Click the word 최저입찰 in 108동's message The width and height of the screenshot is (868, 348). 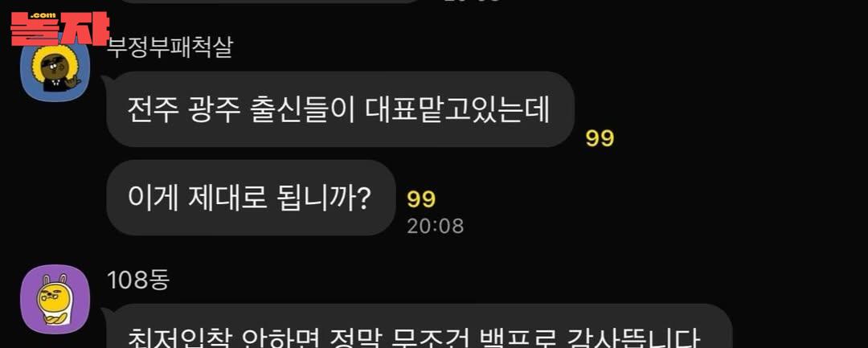(178, 338)
